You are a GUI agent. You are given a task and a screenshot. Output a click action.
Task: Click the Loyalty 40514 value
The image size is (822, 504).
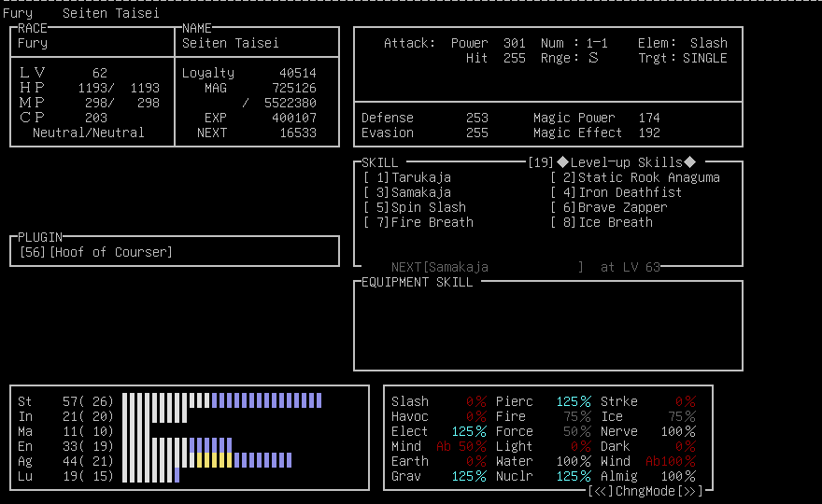tap(298, 73)
